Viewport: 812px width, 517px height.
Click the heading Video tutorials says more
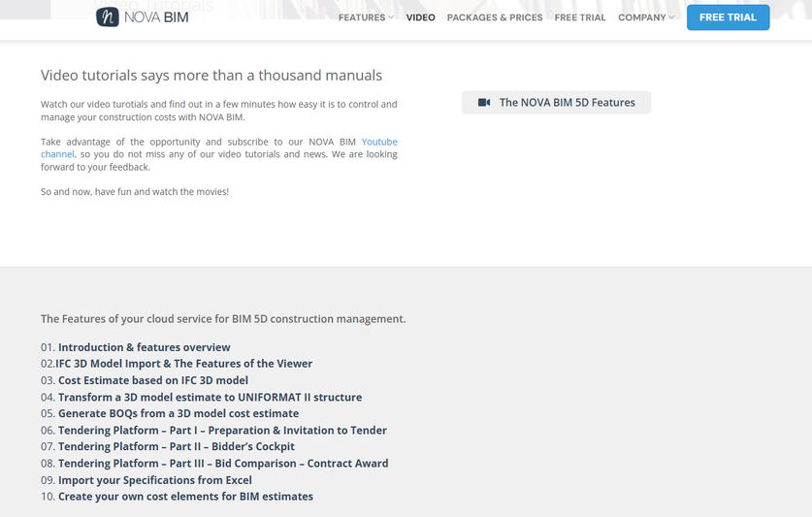tap(211, 76)
